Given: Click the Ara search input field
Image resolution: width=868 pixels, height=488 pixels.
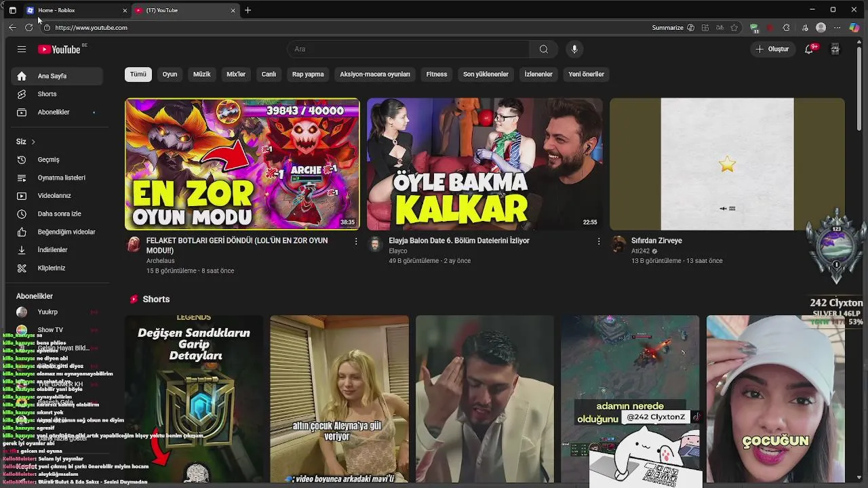Looking at the screenshot, I should (409, 49).
